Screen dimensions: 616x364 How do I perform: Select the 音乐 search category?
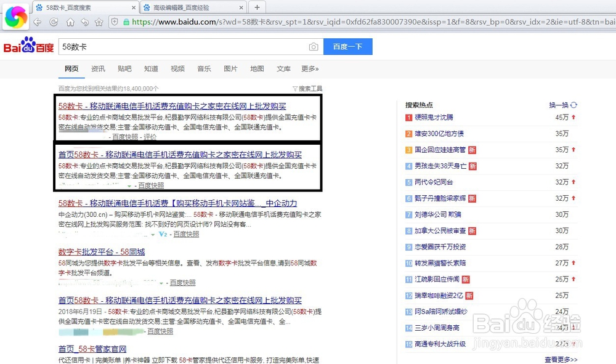tap(204, 69)
